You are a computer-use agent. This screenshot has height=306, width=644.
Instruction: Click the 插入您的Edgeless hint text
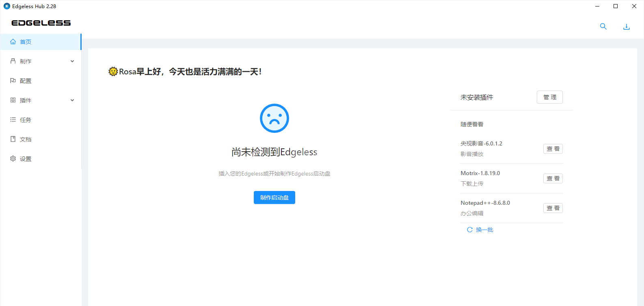point(274,174)
